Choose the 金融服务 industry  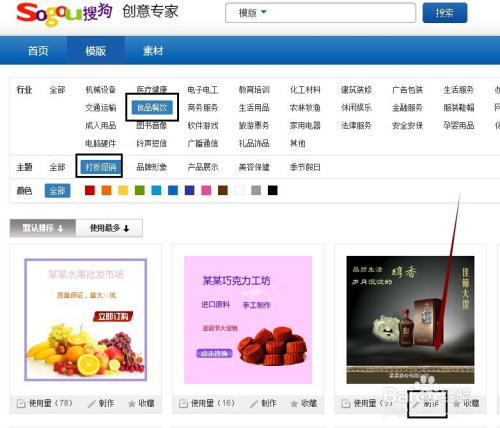407,108
